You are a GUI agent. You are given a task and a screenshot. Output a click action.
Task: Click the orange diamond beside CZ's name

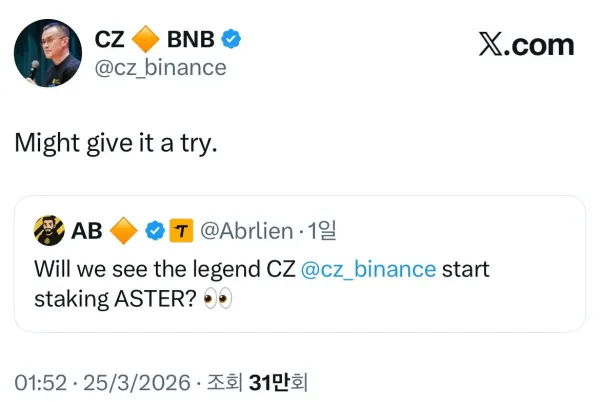click(x=146, y=40)
